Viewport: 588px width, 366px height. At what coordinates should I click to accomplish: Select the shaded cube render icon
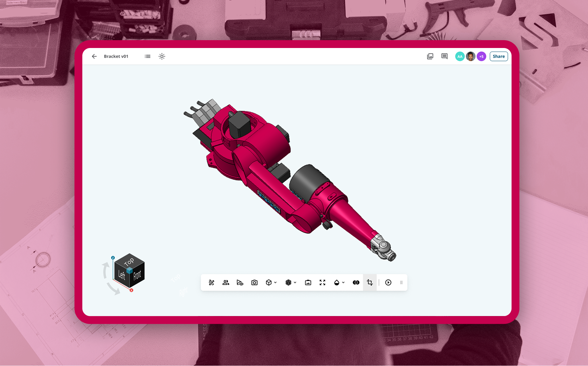click(288, 283)
